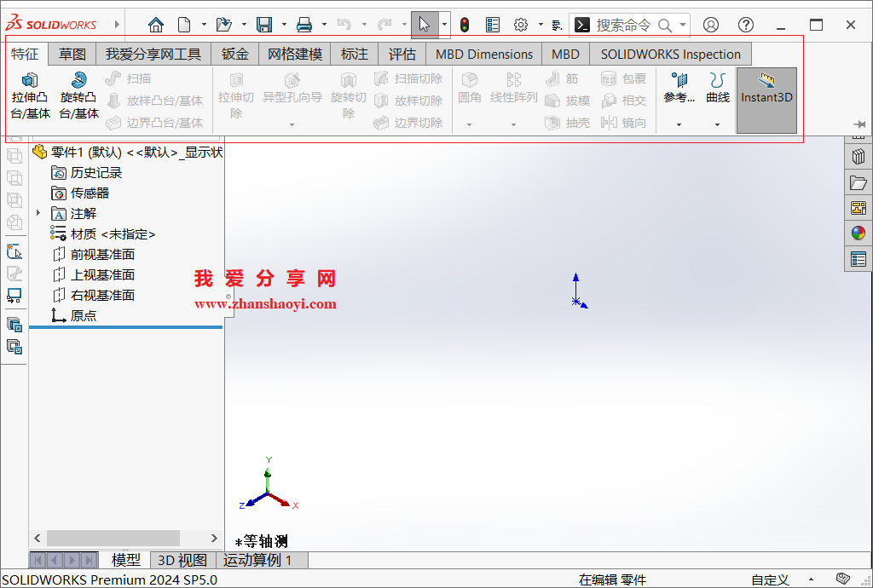Open dropdown arrow next to Select tool
The image size is (873, 588).
point(444,25)
